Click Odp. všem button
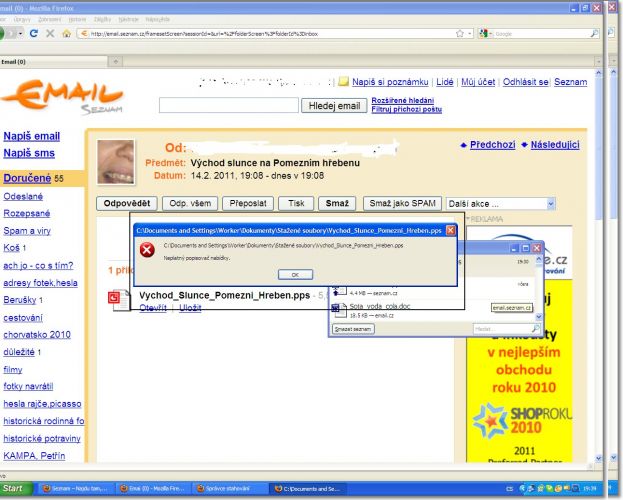Screen dimensions: 623x500 click(190, 203)
